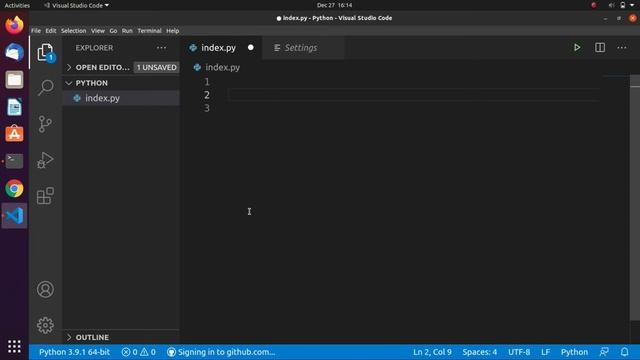Click Activities in the top bar
The image size is (640, 360).
pos(17,5)
